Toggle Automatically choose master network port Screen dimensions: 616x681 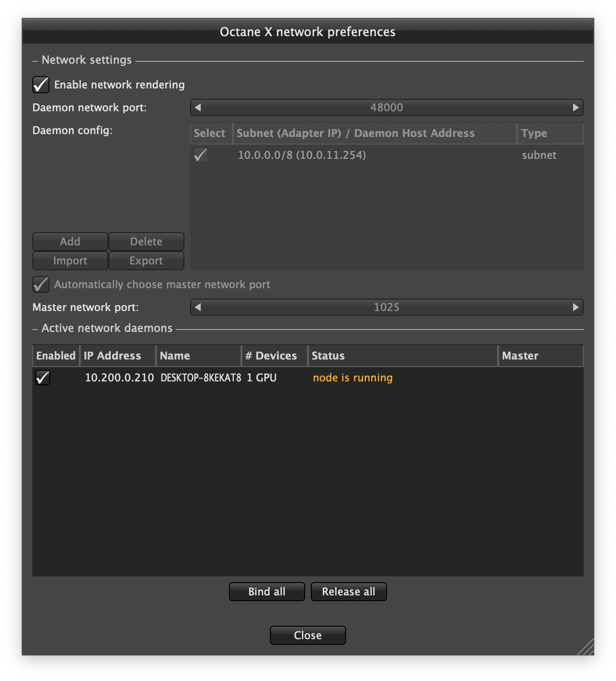[x=41, y=284]
